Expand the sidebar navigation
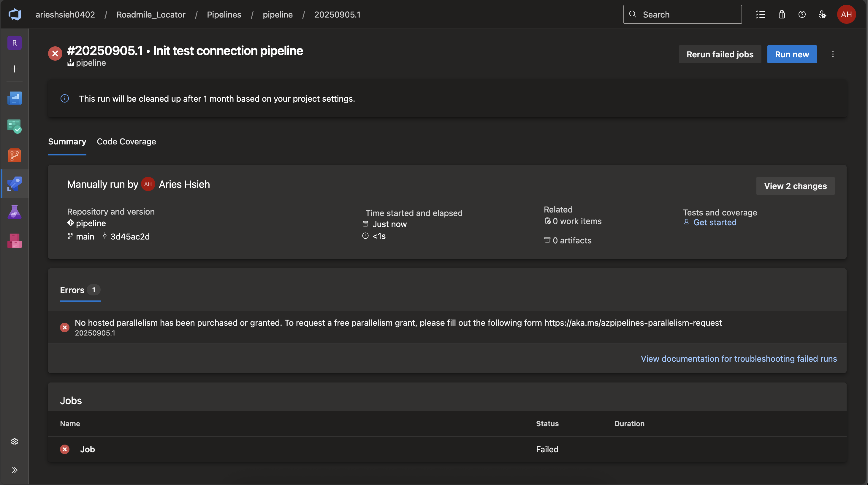This screenshot has width=868, height=485. pyautogui.click(x=15, y=470)
